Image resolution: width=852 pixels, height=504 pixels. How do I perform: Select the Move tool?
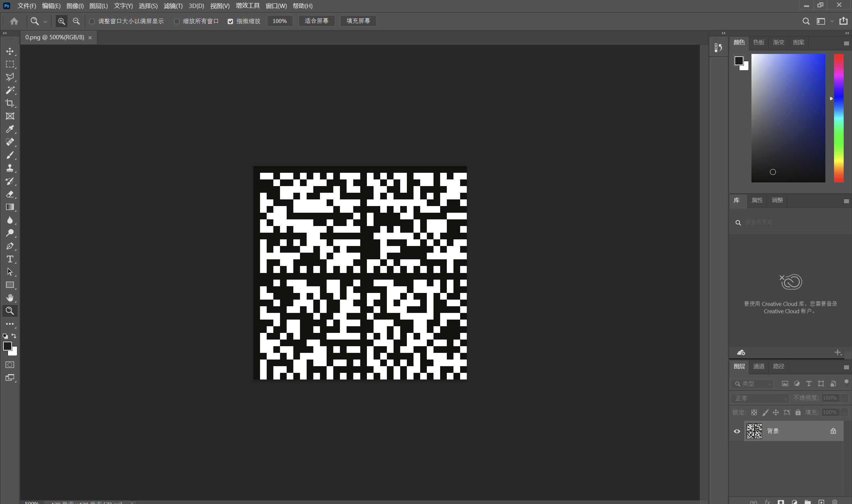pos(10,51)
